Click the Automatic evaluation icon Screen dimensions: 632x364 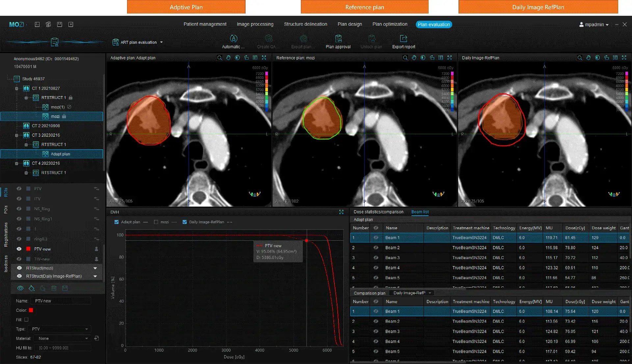tap(233, 39)
